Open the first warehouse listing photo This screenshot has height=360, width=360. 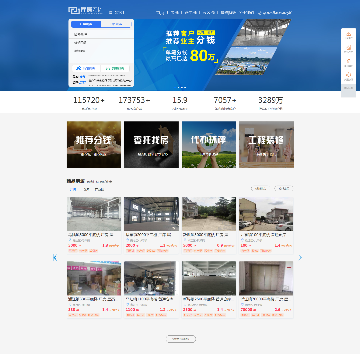(x=94, y=214)
